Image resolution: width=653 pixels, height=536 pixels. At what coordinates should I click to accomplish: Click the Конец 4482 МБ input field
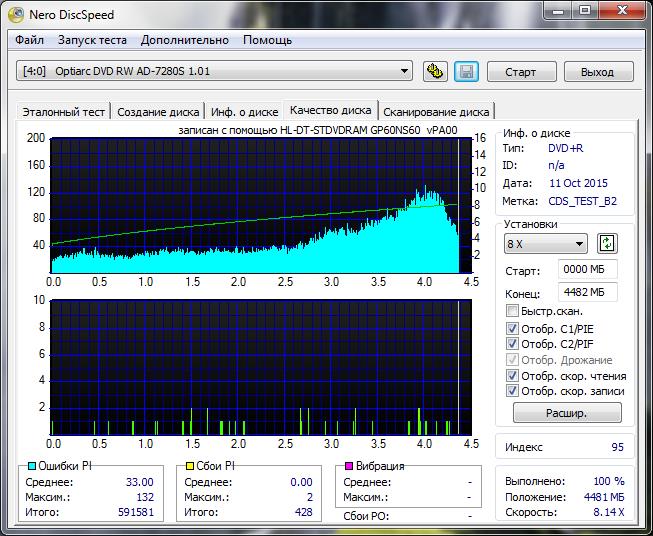[589, 292]
